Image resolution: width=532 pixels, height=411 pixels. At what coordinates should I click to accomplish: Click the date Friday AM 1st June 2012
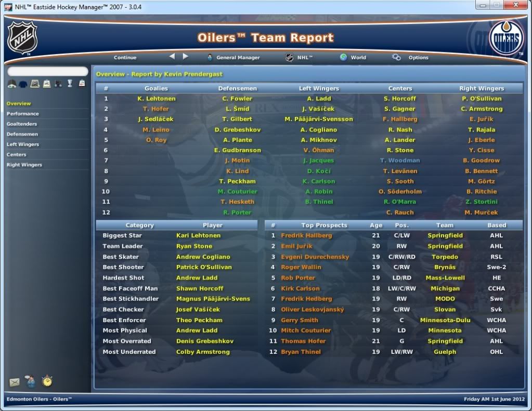click(x=494, y=399)
